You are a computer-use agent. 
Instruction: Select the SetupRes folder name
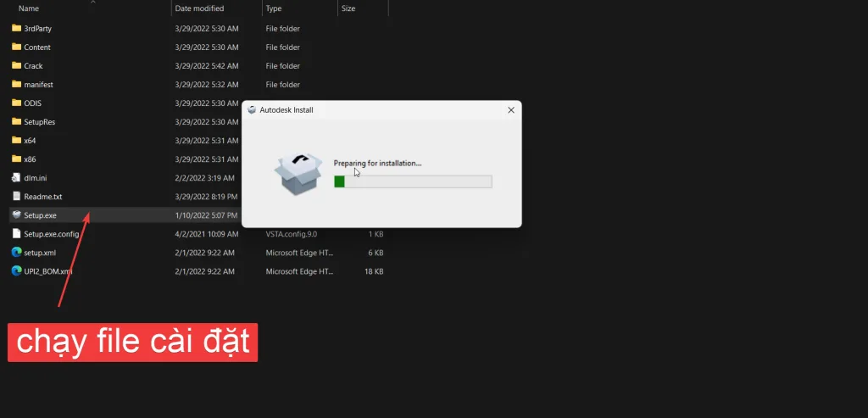(39, 122)
